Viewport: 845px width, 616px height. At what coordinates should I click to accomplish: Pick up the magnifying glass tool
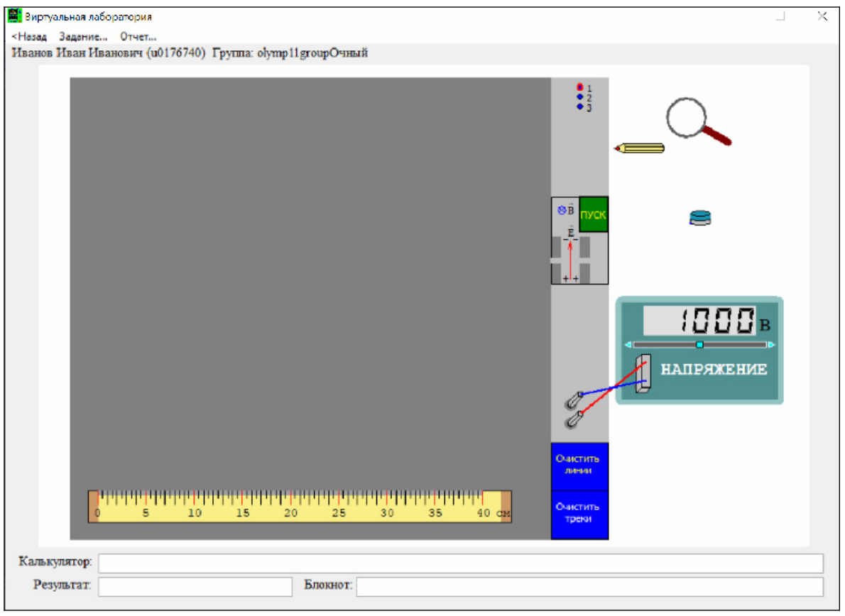pos(699,121)
